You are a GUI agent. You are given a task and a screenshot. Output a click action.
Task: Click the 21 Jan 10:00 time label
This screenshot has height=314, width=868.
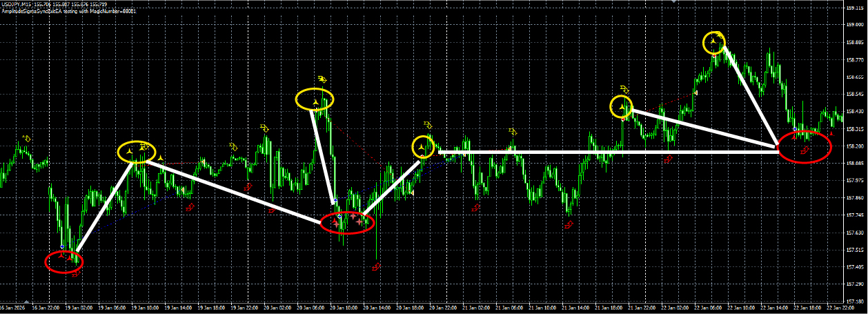coord(542,308)
